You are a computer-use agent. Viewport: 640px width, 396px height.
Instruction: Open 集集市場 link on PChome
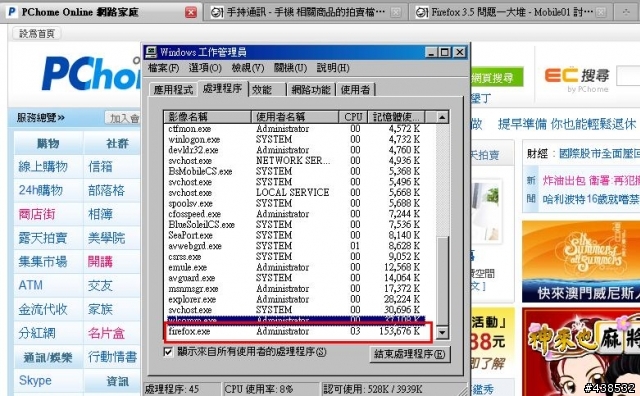[x=43, y=262]
